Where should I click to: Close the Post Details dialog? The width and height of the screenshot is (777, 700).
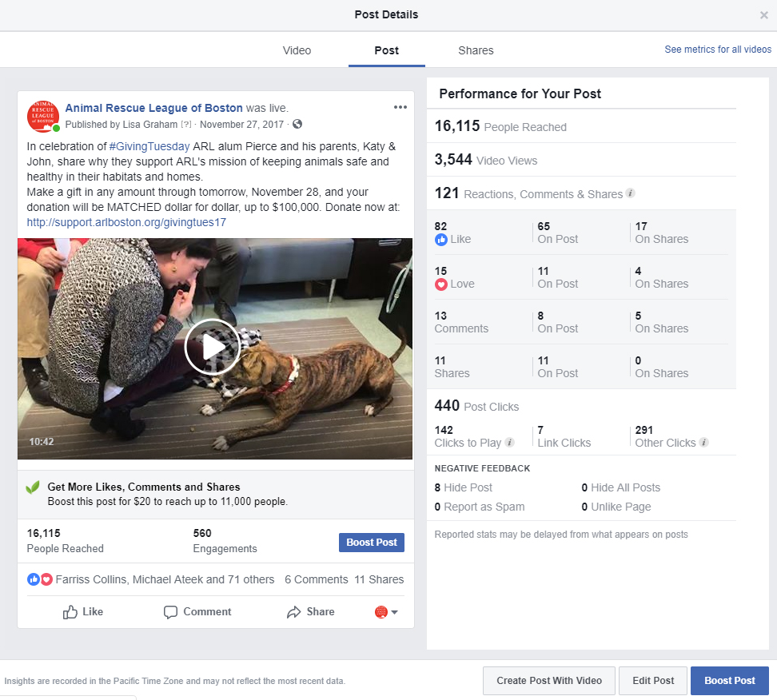coord(763,15)
